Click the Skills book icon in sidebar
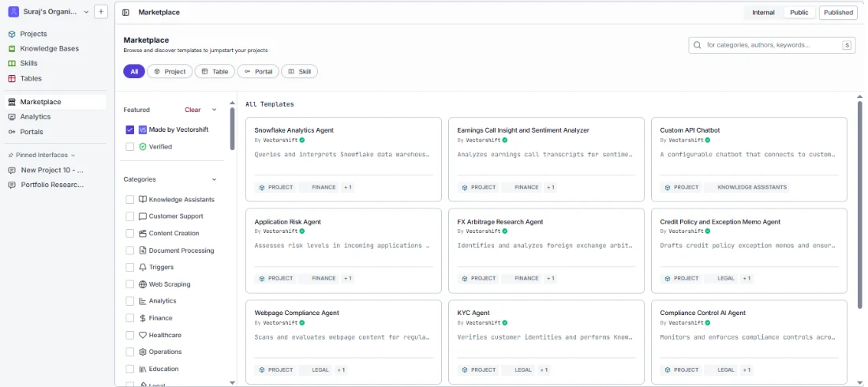 (12, 63)
